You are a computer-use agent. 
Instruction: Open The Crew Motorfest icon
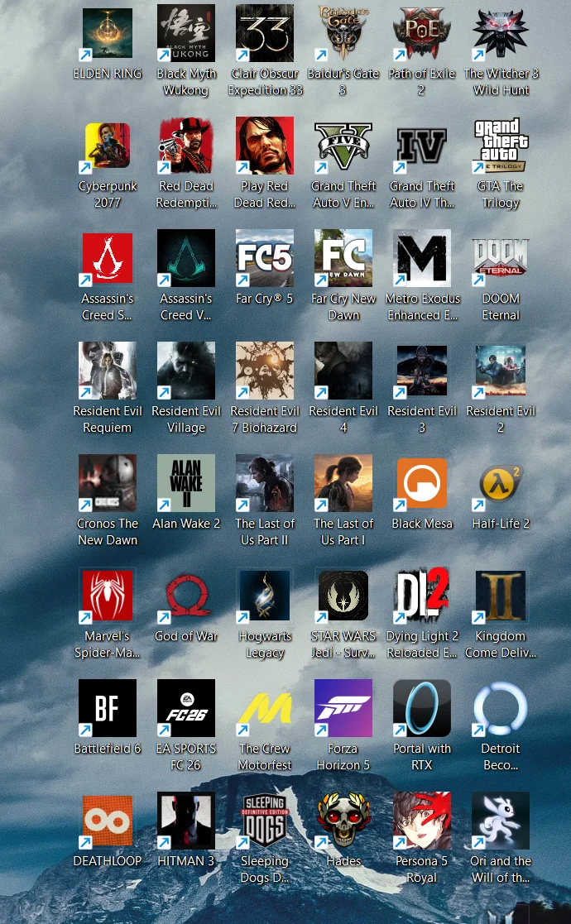(265, 708)
